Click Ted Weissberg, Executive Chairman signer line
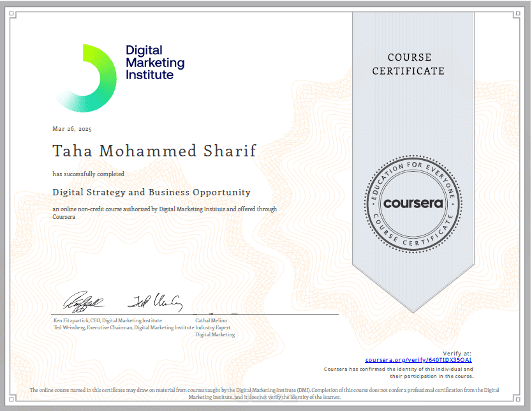The width and height of the screenshot is (532, 411). click(124, 327)
